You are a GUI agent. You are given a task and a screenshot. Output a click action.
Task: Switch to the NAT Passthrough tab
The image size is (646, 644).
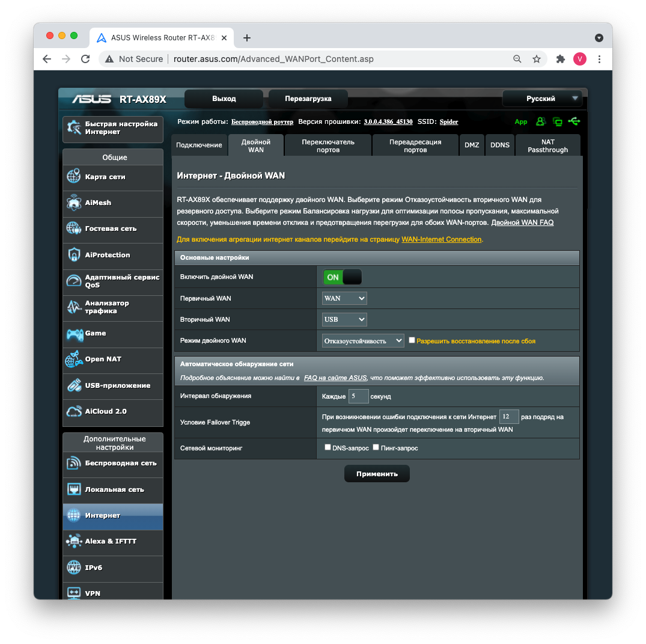click(547, 146)
